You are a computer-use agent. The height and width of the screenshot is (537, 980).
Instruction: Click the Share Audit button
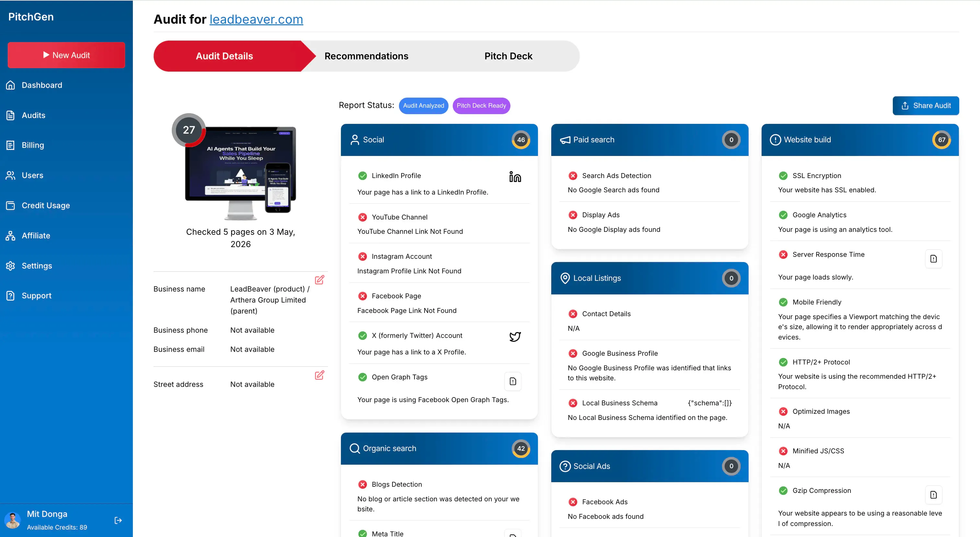(x=926, y=106)
